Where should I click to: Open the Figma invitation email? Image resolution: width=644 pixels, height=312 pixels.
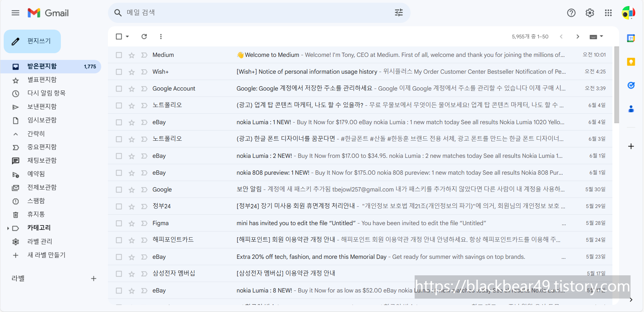click(x=360, y=223)
